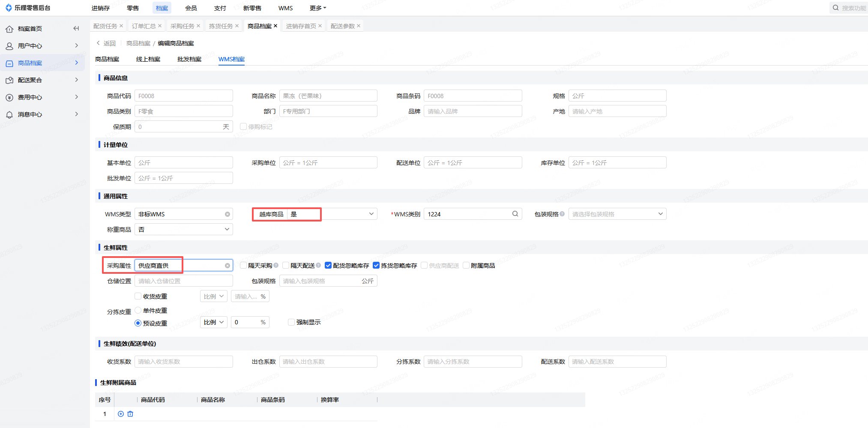The height and width of the screenshot is (428, 868).
Task: Open the 称重商品 dropdown
Action: click(x=184, y=229)
